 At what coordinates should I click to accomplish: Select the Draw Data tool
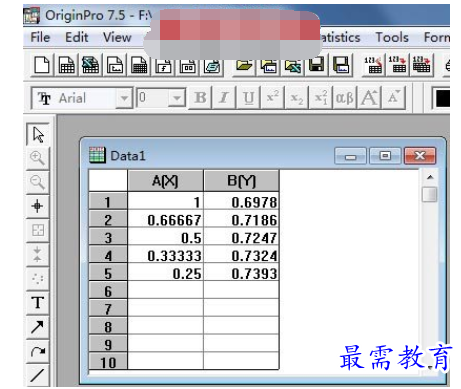pyautogui.click(x=38, y=278)
